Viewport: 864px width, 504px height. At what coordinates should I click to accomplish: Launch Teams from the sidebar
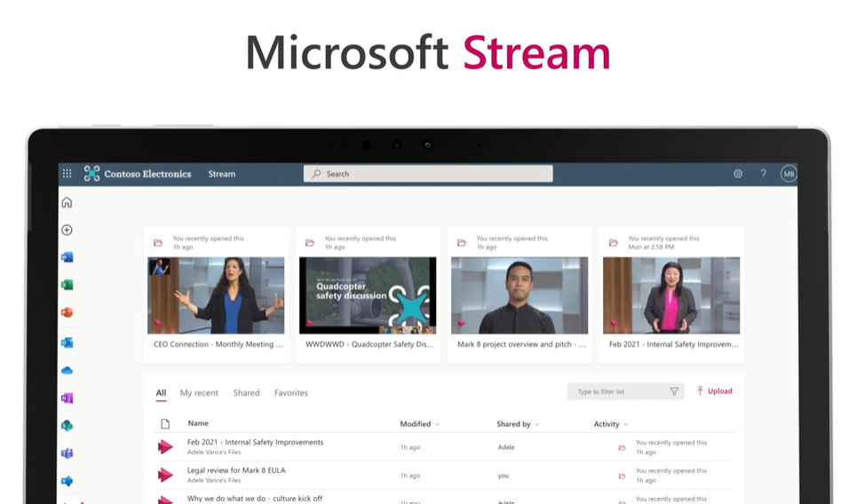coord(67,453)
